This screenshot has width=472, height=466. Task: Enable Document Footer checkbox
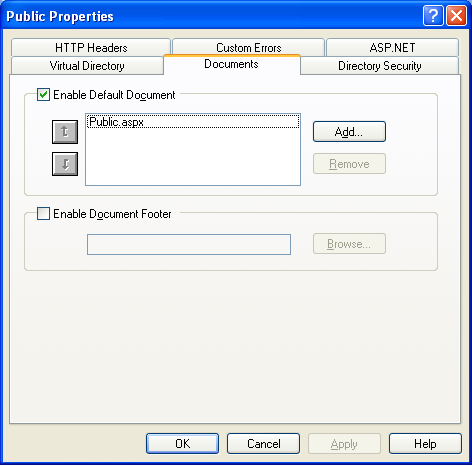tap(43, 214)
